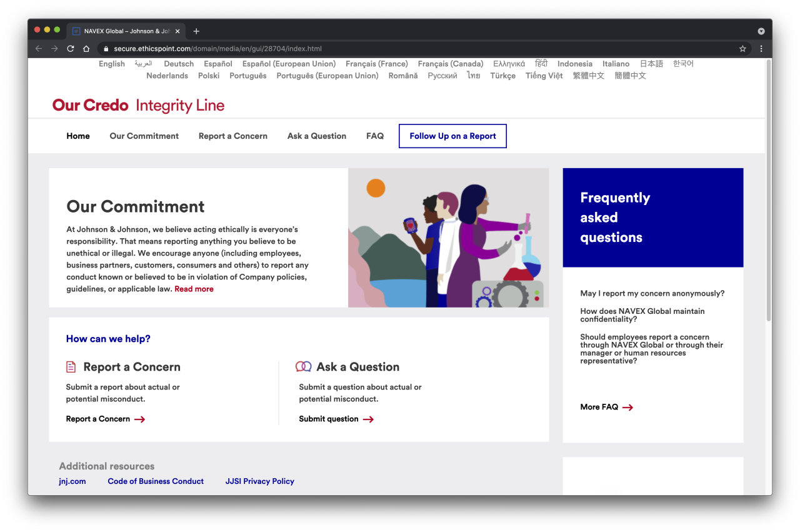Viewport: 800px width, 532px height.
Task: Switch language to English
Action: [x=112, y=64]
